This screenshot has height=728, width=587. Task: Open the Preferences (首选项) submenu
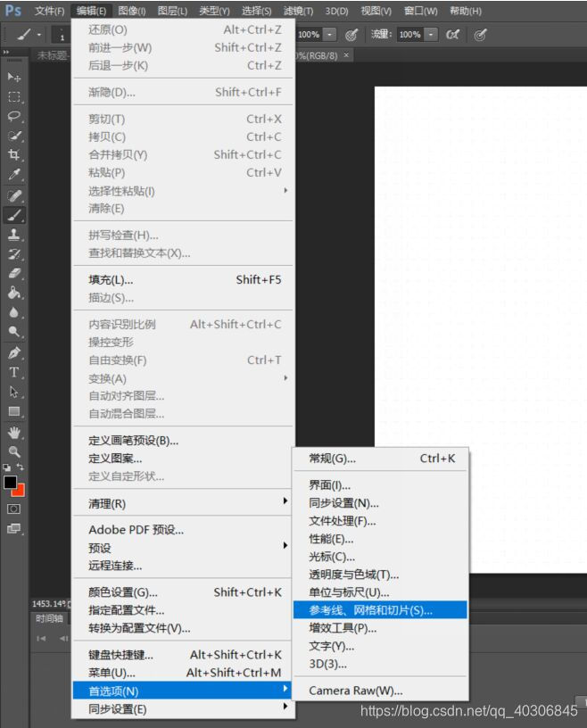coord(184,691)
